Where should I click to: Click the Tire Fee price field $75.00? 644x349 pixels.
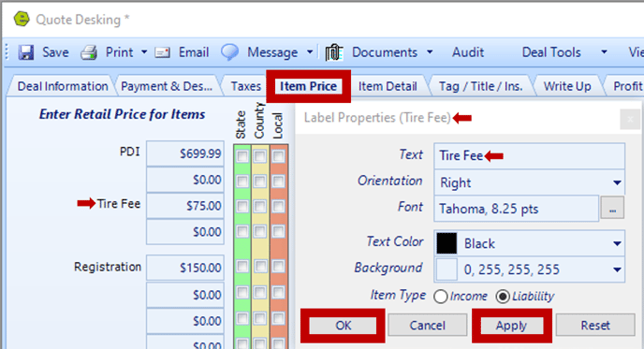(x=185, y=206)
